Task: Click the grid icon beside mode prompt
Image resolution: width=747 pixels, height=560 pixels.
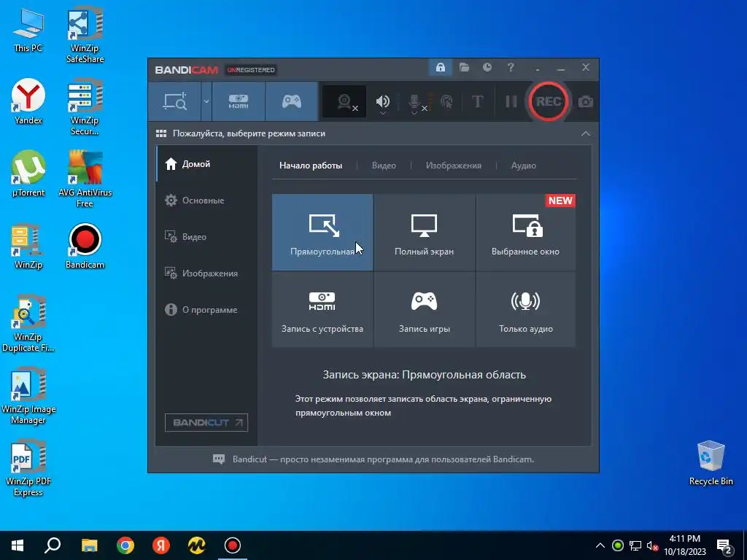Action: point(161,134)
